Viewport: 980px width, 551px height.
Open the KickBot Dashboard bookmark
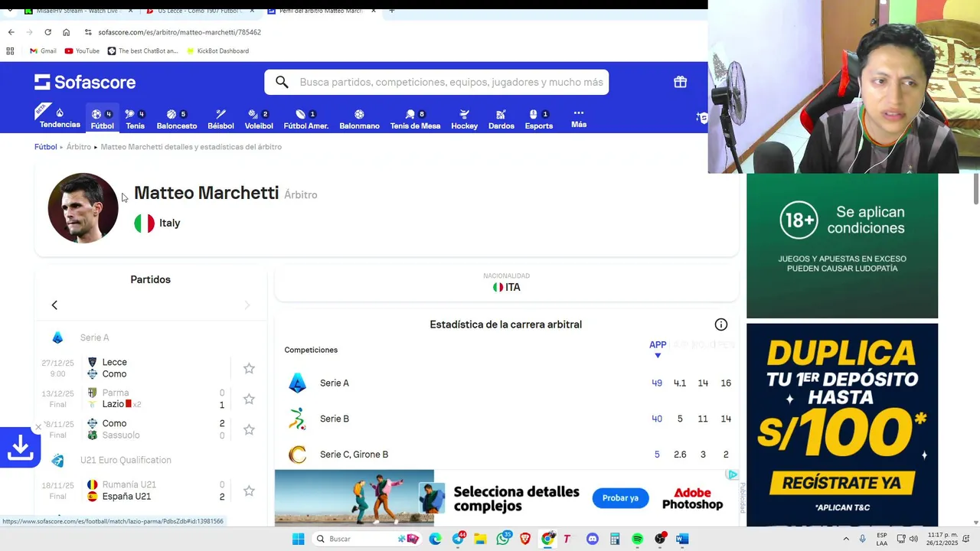click(x=217, y=51)
